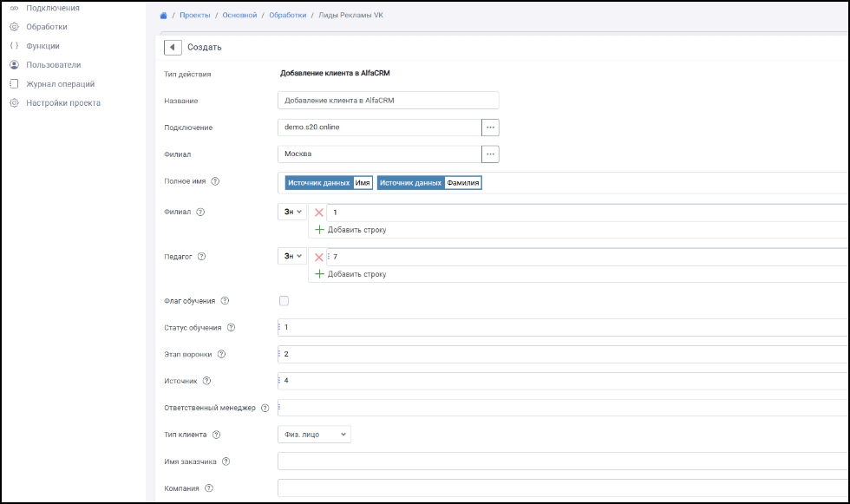Click the Название input field
The width and height of the screenshot is (850, 504).
tap(389, 101)
